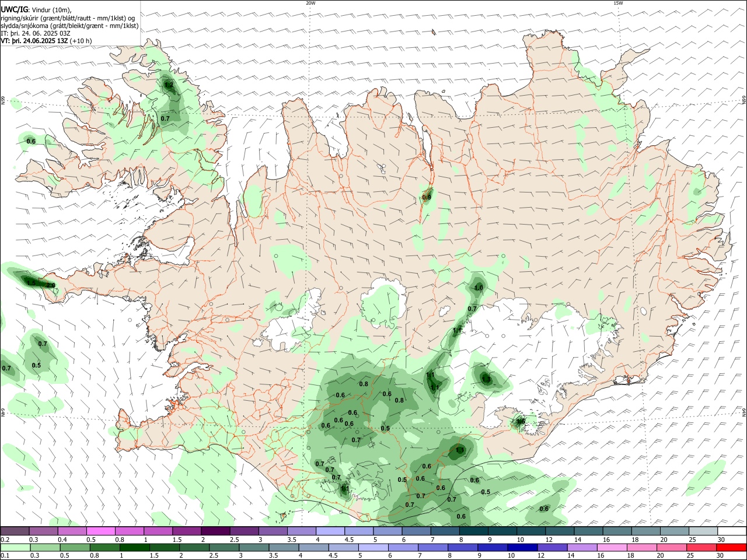Click the 15W longitude label

618,3
